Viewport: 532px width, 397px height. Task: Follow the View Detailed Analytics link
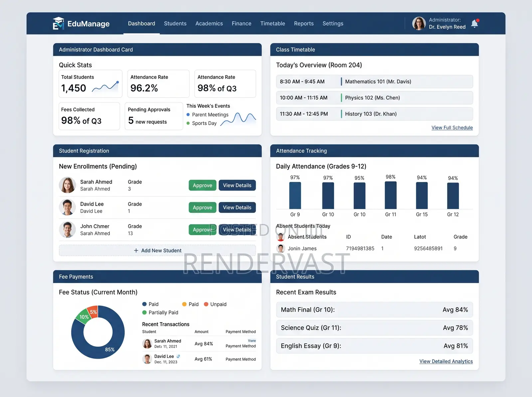pyautogui.click(x=446, y=361)
